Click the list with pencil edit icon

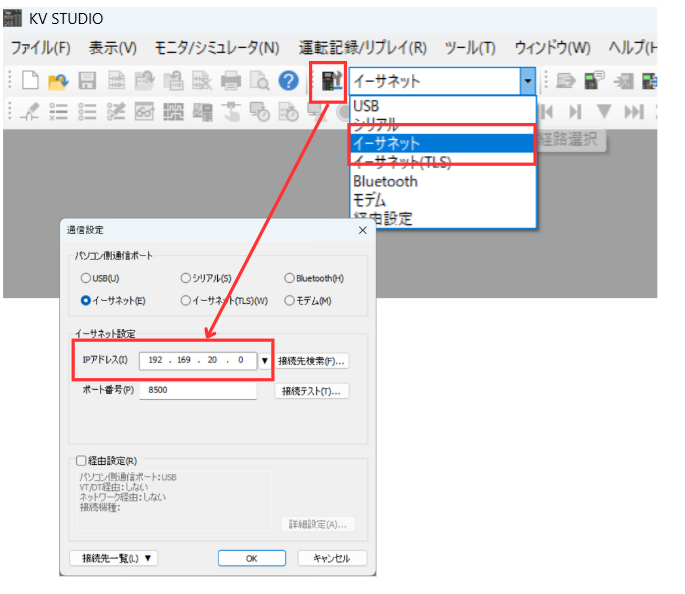(116, 112)
